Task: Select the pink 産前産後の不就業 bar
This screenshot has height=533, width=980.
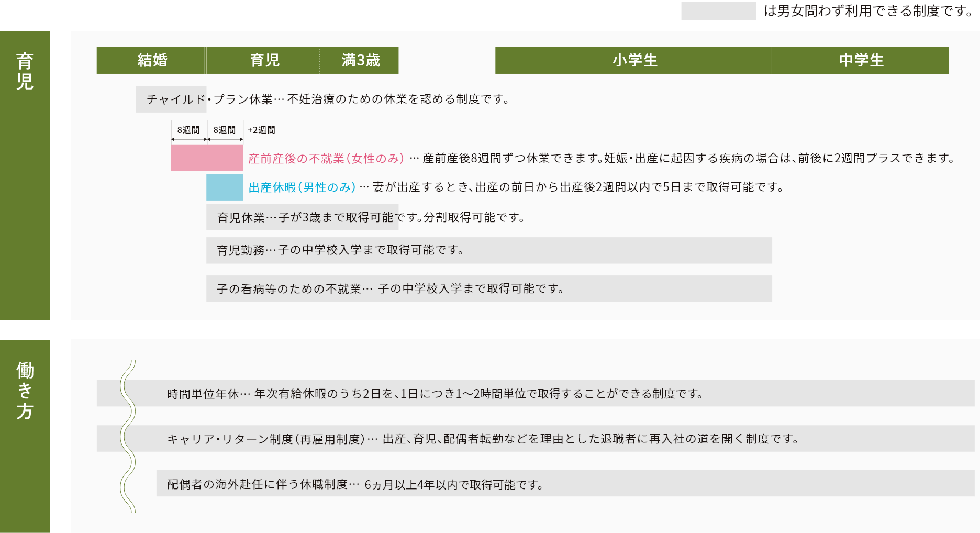Action: tap(207, 158)
